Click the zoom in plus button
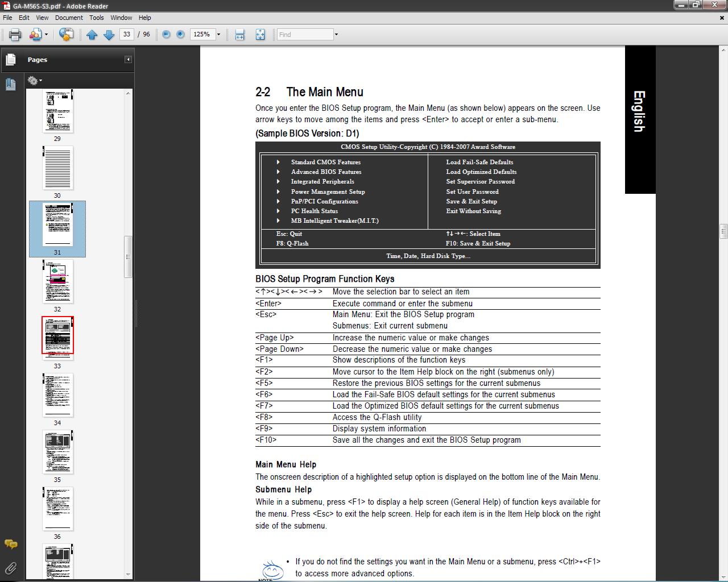 [180, 35]
